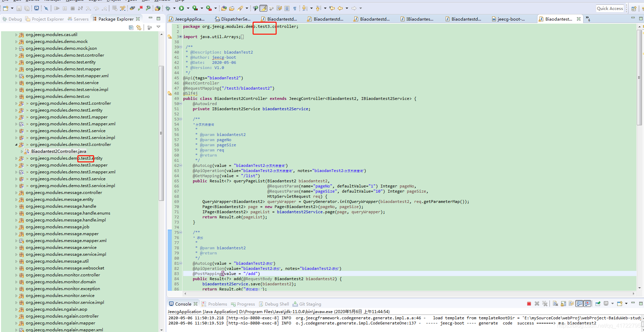The height and width of the screenshot is (332, 644).
Task: Click the editor vertical scrollbar thumb
Action: click(640, 78)
